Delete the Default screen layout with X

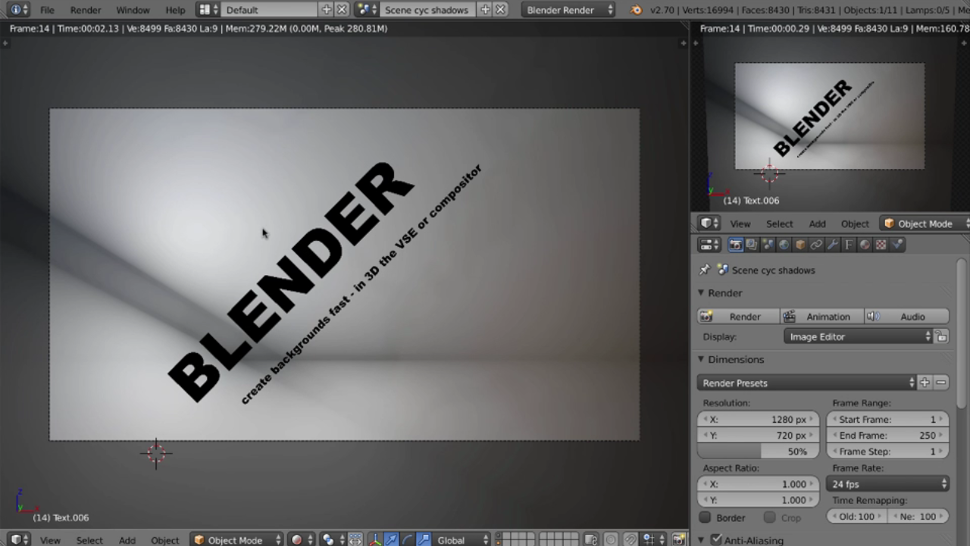tap(341, 10)
